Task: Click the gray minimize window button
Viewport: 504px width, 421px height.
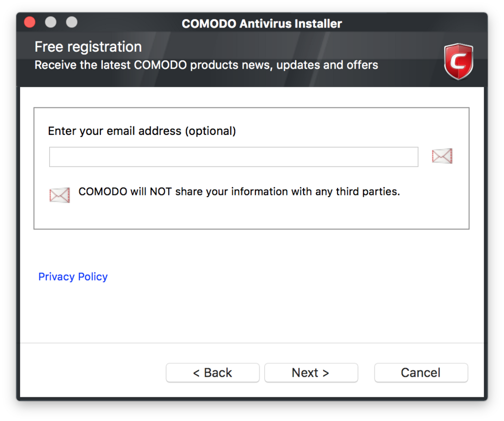Action: click(x=51, y=22)
